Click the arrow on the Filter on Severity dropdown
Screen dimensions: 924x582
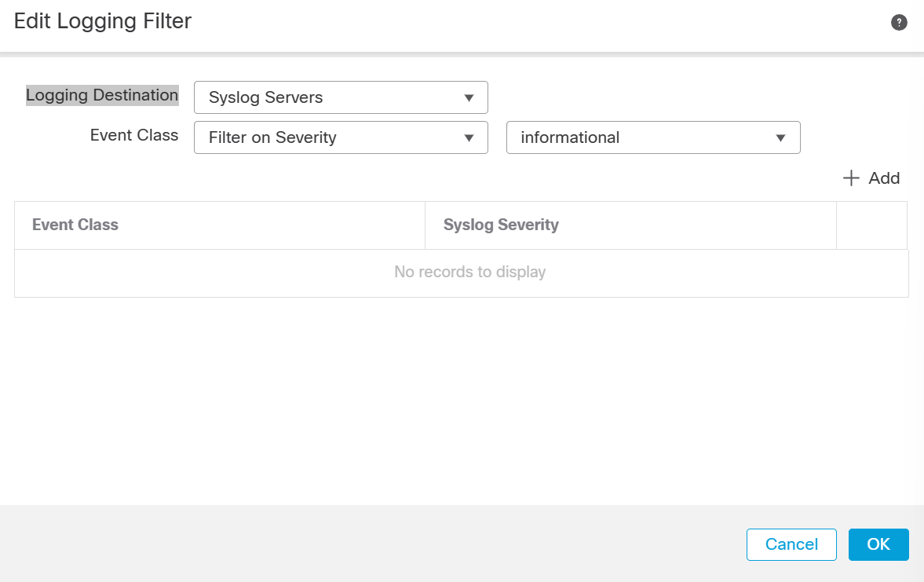[469, 137]
